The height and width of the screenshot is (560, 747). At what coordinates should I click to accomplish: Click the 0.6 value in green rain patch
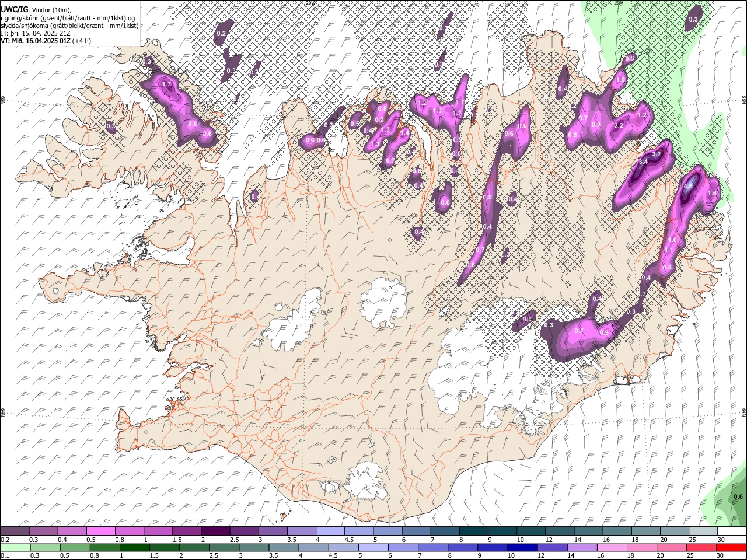click(738, 497)
